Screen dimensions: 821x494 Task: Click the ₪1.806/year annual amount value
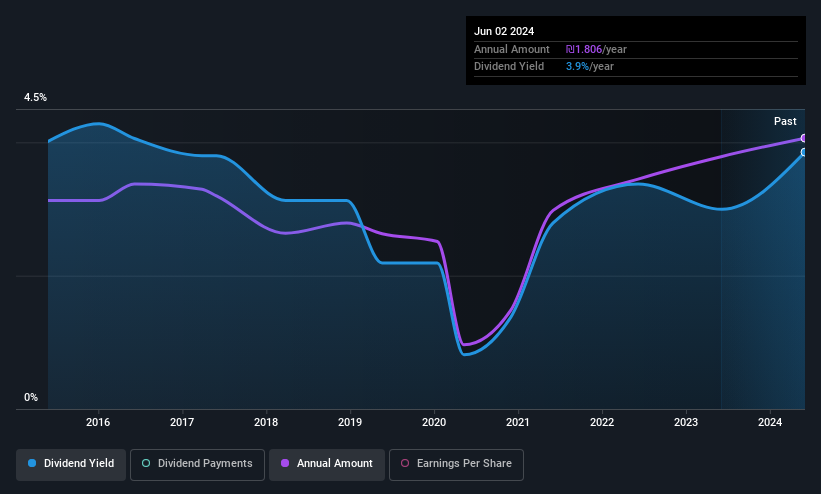(x=596, y=49)
